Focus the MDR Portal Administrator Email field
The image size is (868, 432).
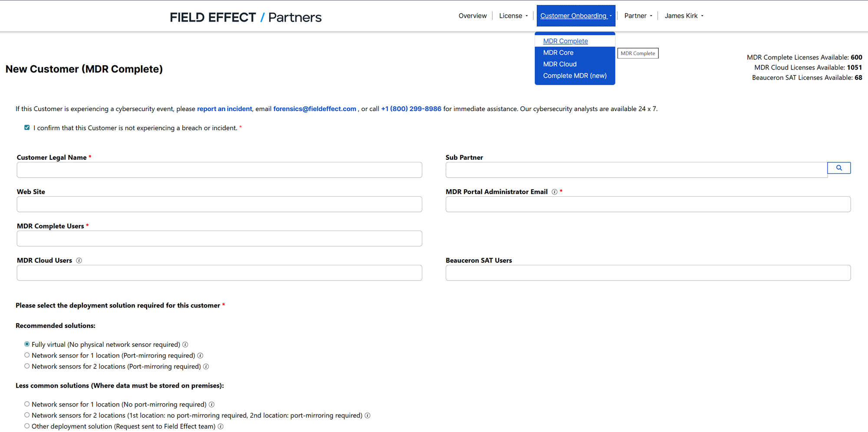[x=648, y=204]
